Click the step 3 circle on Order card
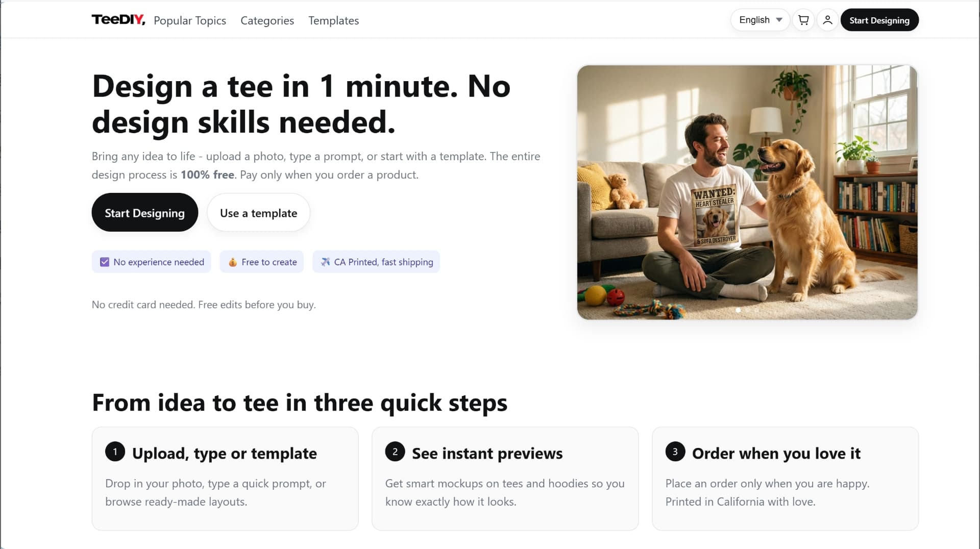Screen dimensions: 980x549 click(x=674, y=452)
